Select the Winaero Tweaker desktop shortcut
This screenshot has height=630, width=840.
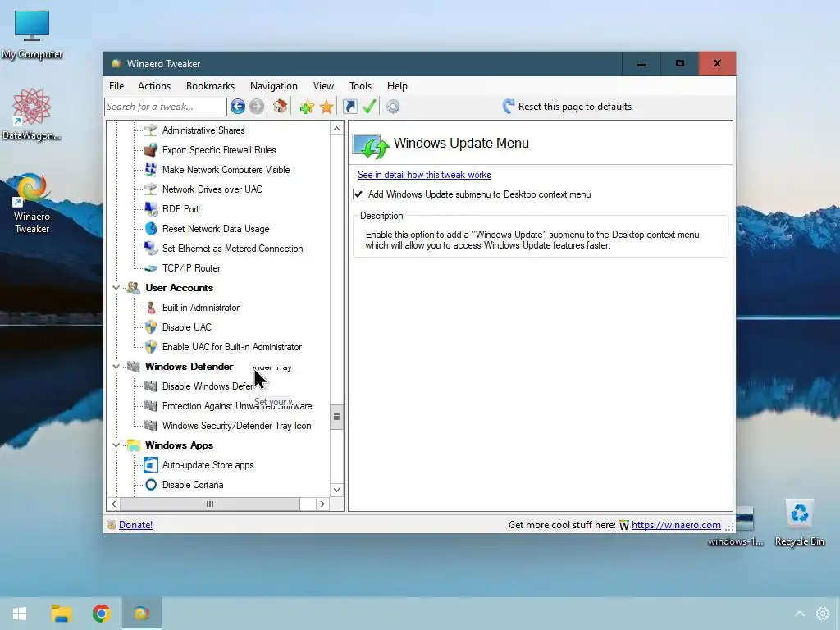[32, 203]
